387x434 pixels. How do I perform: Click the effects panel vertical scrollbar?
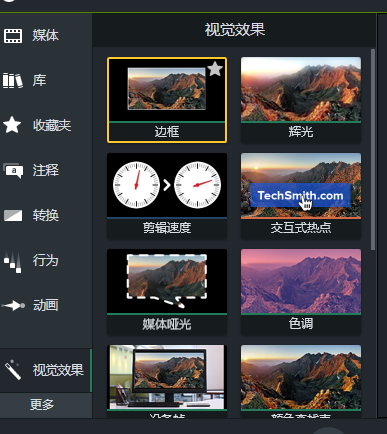pyautogui.click(x=373, y=149)
